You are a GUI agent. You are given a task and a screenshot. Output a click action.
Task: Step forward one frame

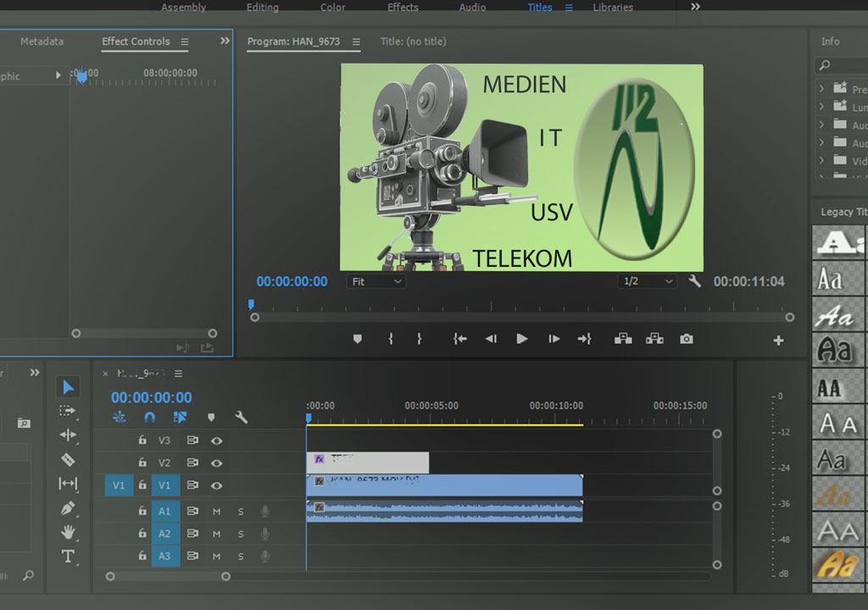[554, 339]
